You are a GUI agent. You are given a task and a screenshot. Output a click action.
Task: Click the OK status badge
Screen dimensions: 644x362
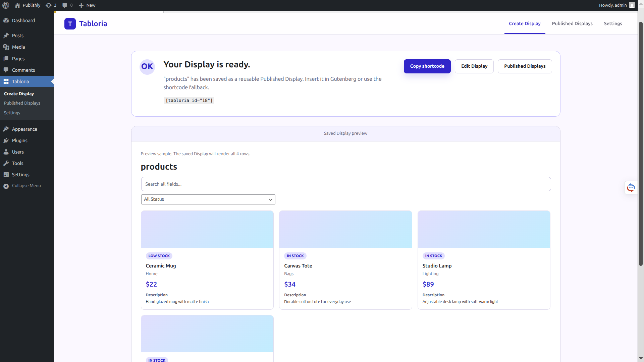tap(147, 66)
